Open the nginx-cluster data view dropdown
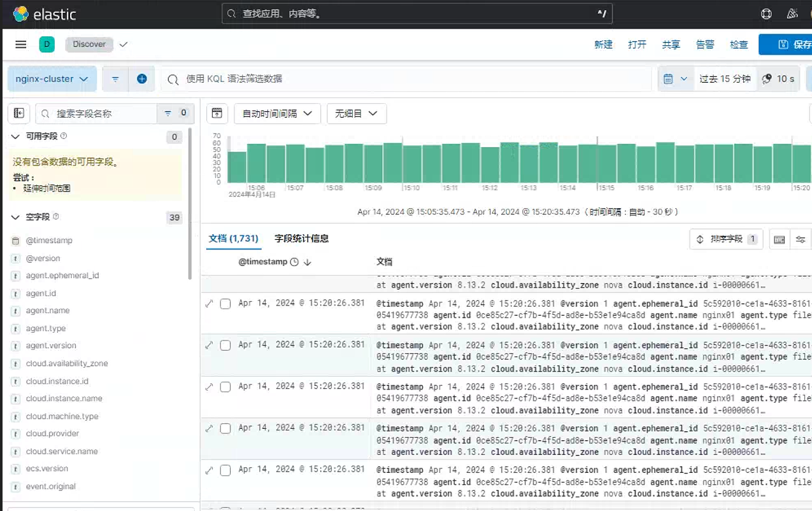812x511 pixels. [52, 79]
